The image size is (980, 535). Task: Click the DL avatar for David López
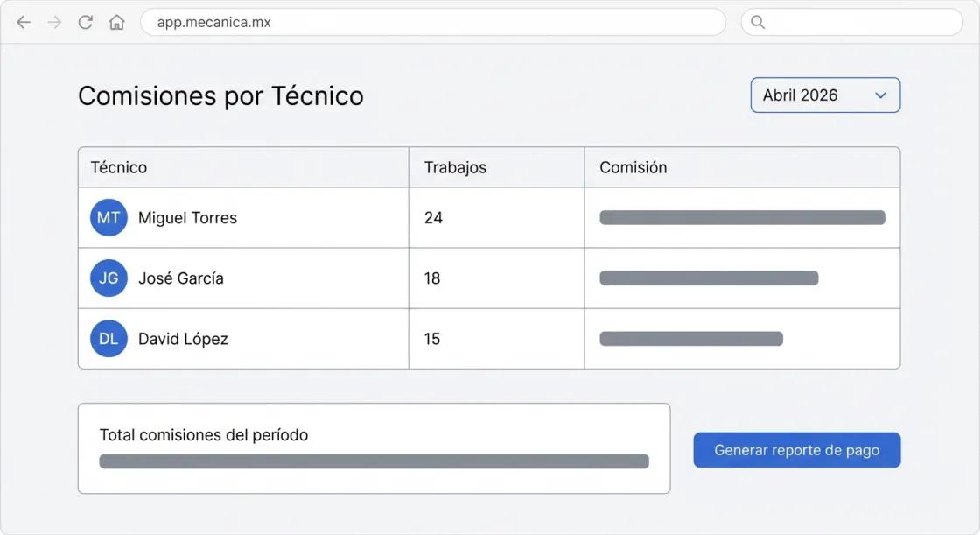click(108, 338)
